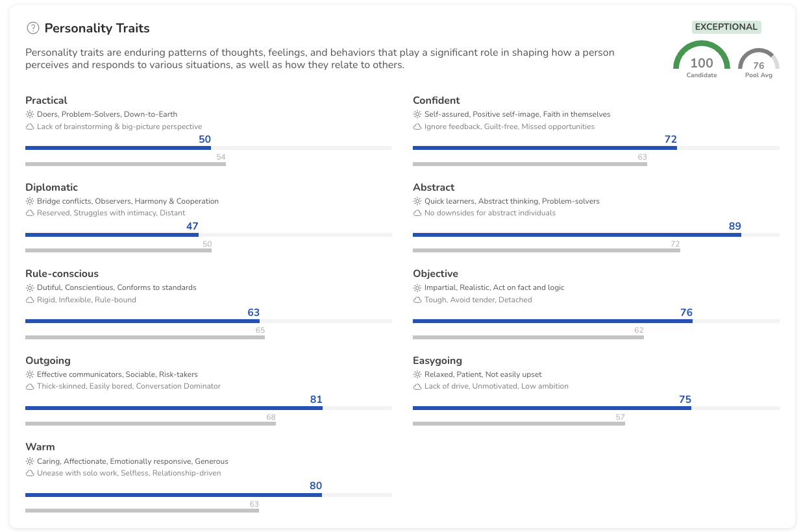This screenshot has height=532, width=801.
Task: Click the Pool Avg gauge showing 76
Action: tap(758, 64)
